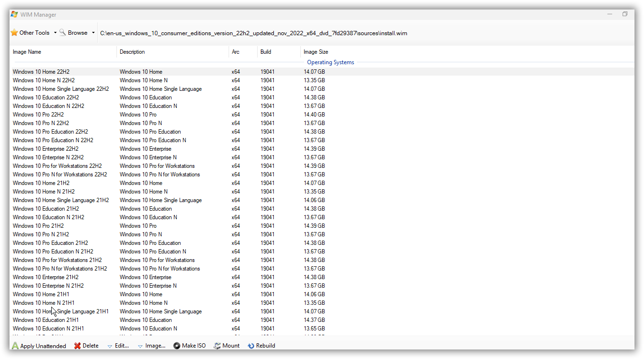Image resolution: width=644 pixels, height=359 pixels.
Task: Select Windows 10 Pro Education N 22H2
Action: pos(53,140)
